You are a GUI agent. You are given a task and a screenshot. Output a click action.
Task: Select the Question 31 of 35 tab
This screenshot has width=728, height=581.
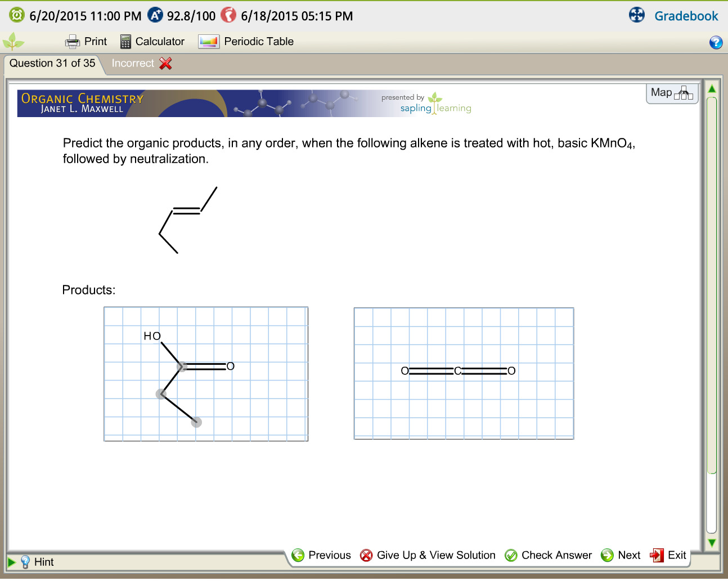[x=52, y=63]
